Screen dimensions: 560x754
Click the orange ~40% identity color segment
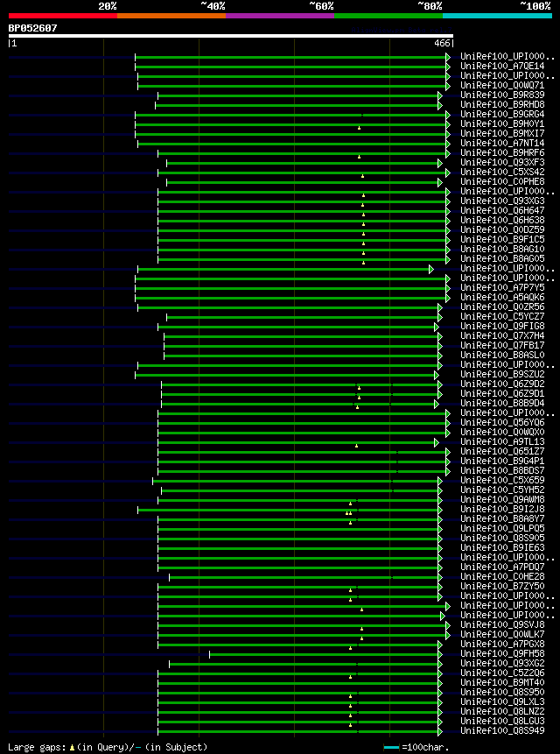(x=171, y=16)
